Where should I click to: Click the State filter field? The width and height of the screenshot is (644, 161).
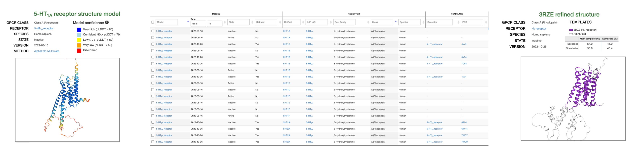pos(238,22)
